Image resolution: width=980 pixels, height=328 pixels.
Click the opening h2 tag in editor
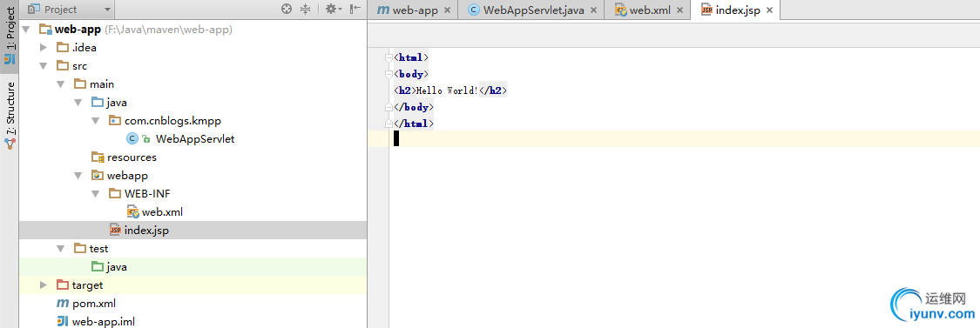tap(404, 90)
